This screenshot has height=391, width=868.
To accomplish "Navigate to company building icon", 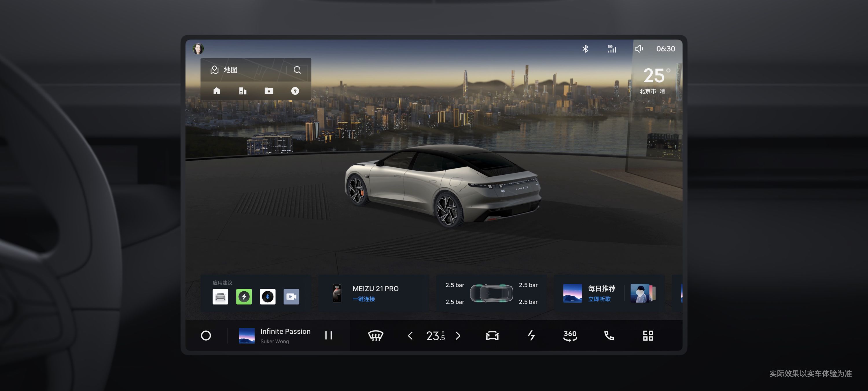I will point(243,91).
